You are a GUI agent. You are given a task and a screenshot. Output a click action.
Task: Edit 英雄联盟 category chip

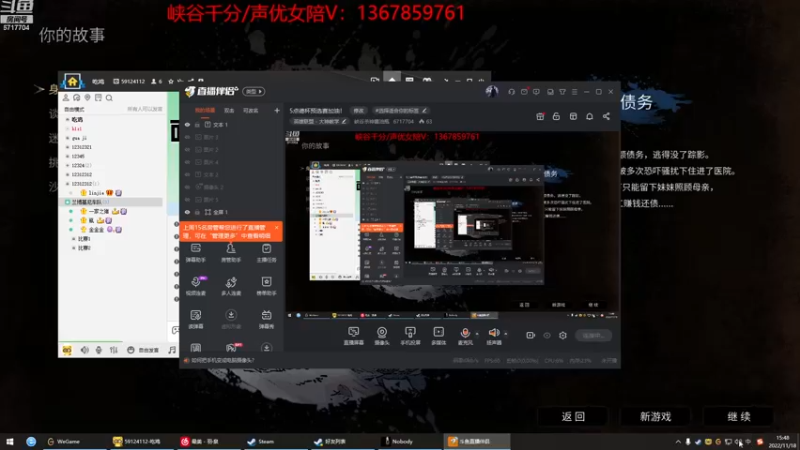click(319, 121)
